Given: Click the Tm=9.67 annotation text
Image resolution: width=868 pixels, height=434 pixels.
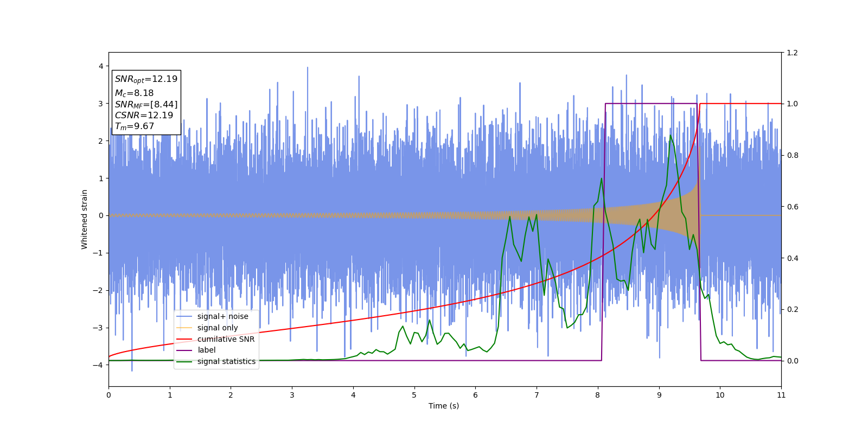Looking at the screenshot, I should pyautogui.click(x=135, y=126).
